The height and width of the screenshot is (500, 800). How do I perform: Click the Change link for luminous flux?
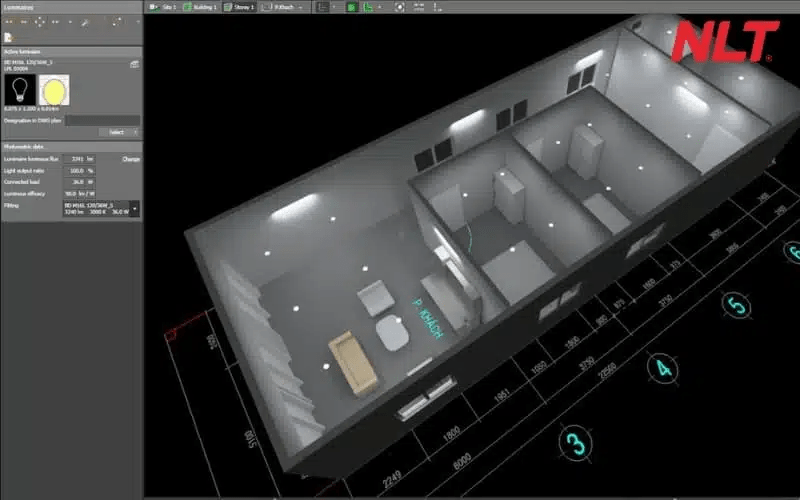131,158
